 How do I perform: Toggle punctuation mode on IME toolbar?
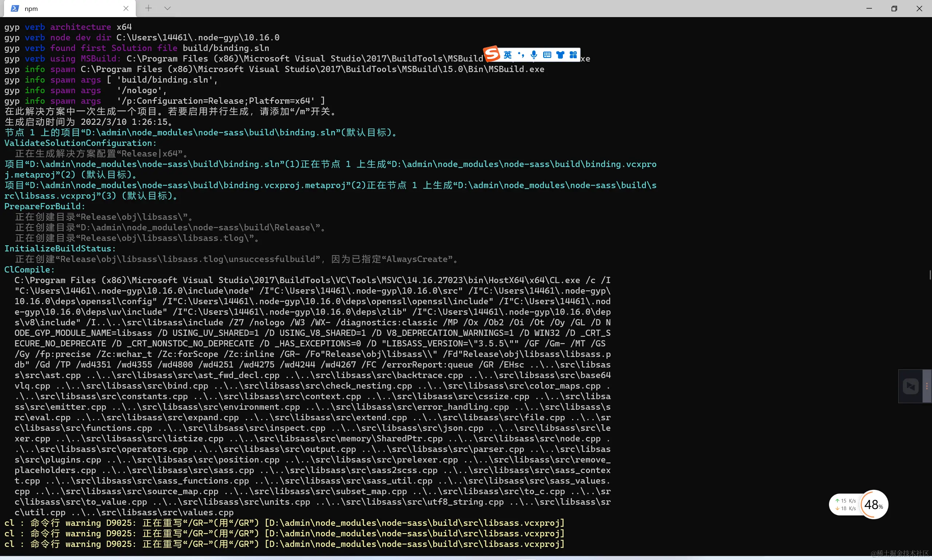click(521, 55)
